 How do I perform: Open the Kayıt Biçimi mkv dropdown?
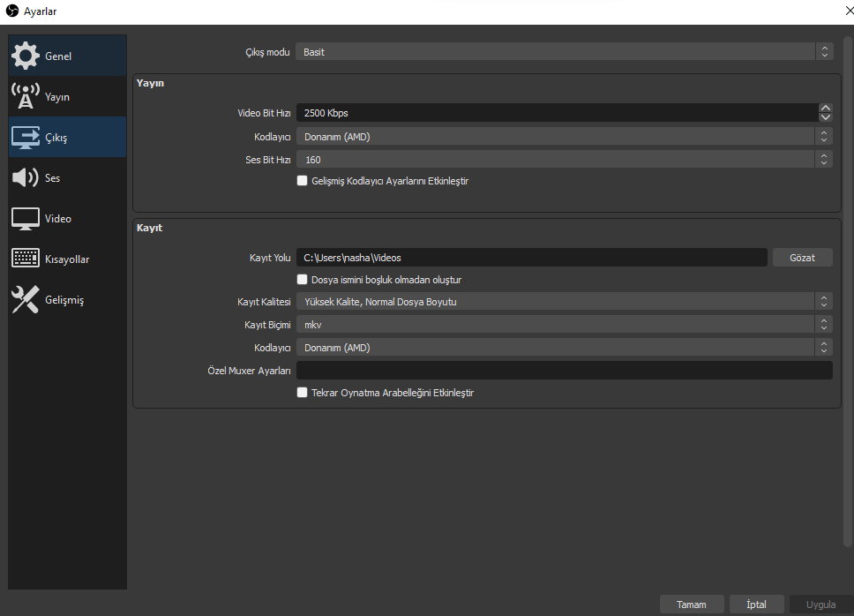pos(565,325)
